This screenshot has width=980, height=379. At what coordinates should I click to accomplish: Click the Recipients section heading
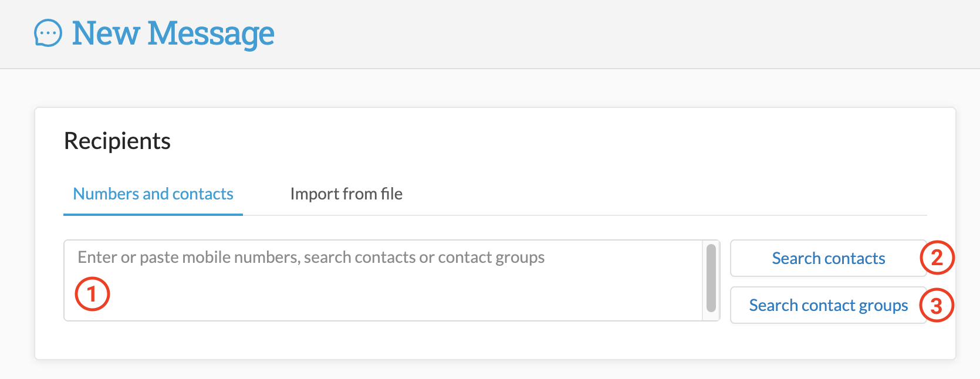coord(117,141)
